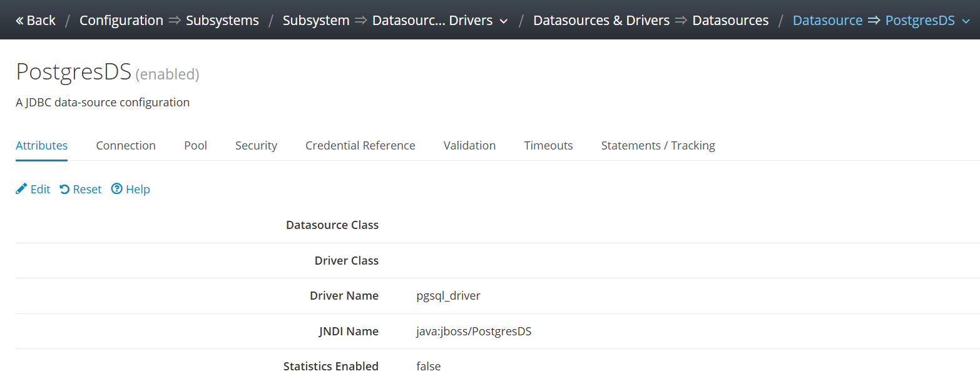Click the pencil Edit icon

pyautogui.click(x=21, y=189)
